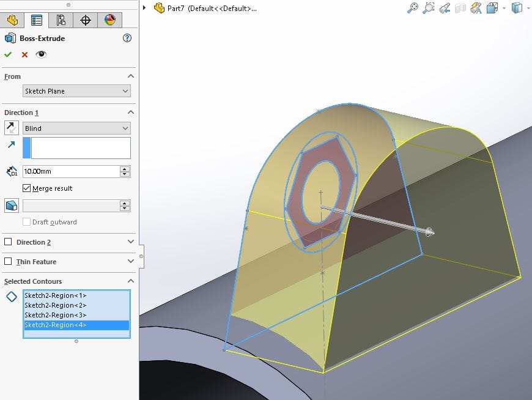The height and width of the screenshot is (400, 532).
Task: Click the Draft On/Off icon
Action: point(11,206)
